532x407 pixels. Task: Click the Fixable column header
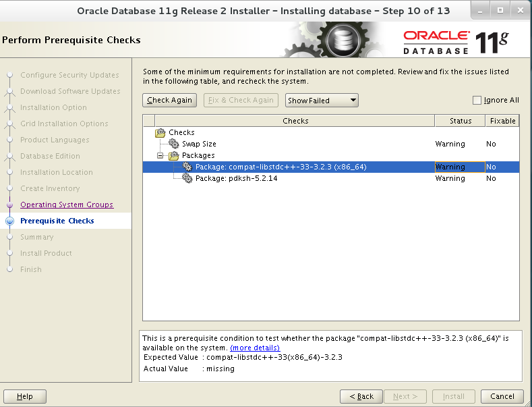(x=502, y=121)
